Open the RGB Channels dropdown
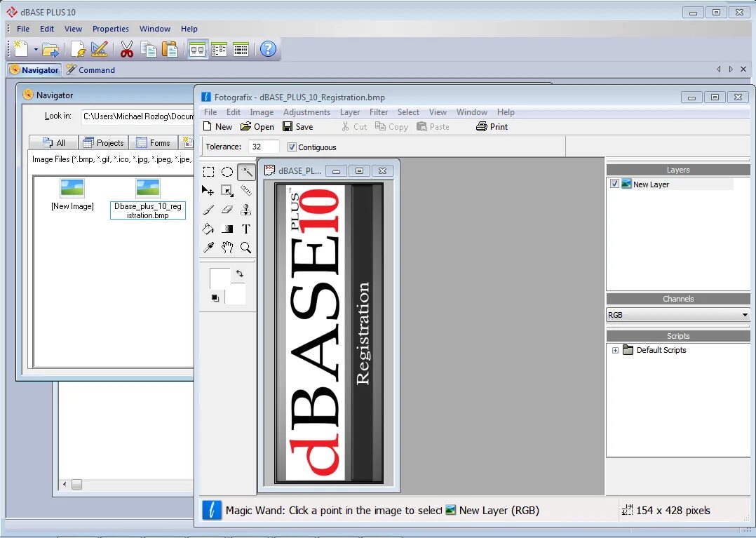The height and width of the screenshot is (538, 756). pyautogui.click(x=678, y=315)
